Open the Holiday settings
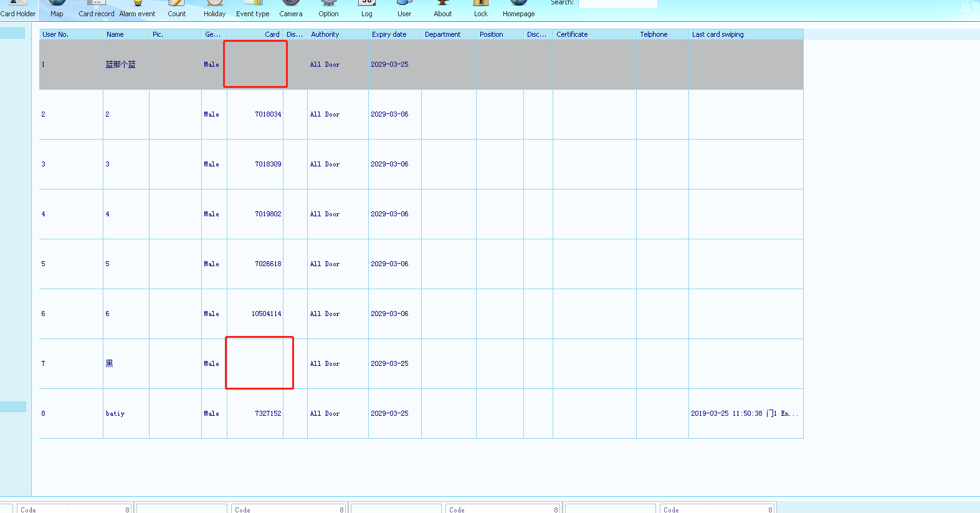The width and height of the screenshot is (980, 513). pyautogui.click(x=214, y=9)
